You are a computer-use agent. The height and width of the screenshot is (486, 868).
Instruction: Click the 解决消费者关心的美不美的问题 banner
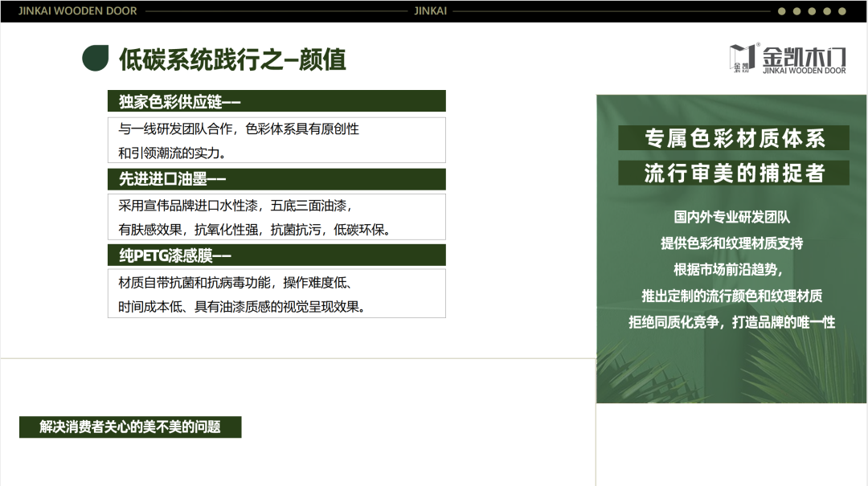(x=130, y=427)
